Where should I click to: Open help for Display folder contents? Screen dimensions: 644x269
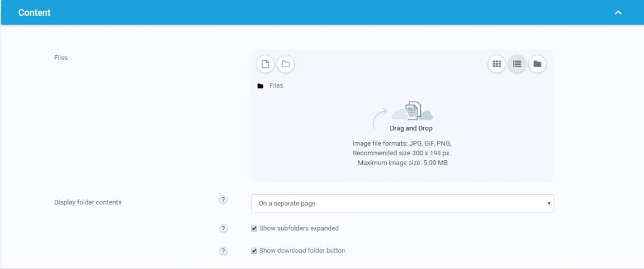pyautogui.click(x=223, y=200)
